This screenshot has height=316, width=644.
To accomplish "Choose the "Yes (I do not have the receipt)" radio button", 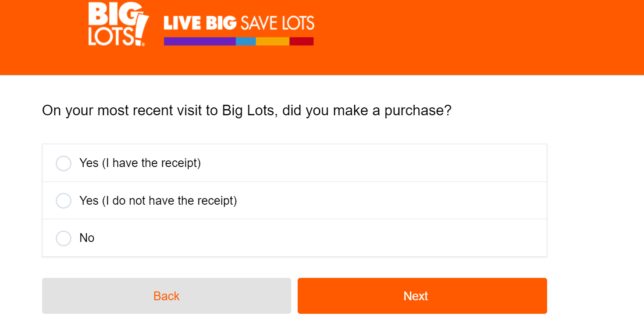I will click(64, 201).
